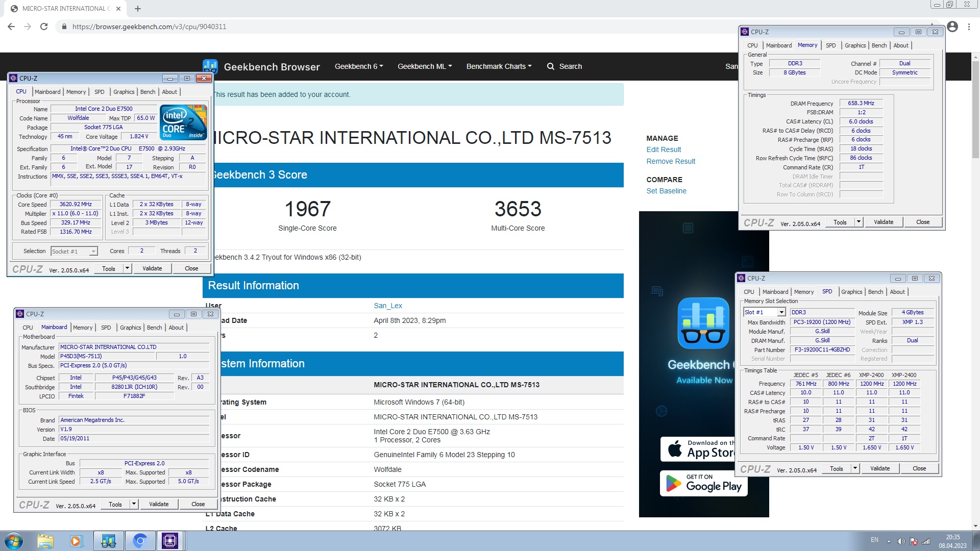Open the media player taskbar icon

click(77, 541)
